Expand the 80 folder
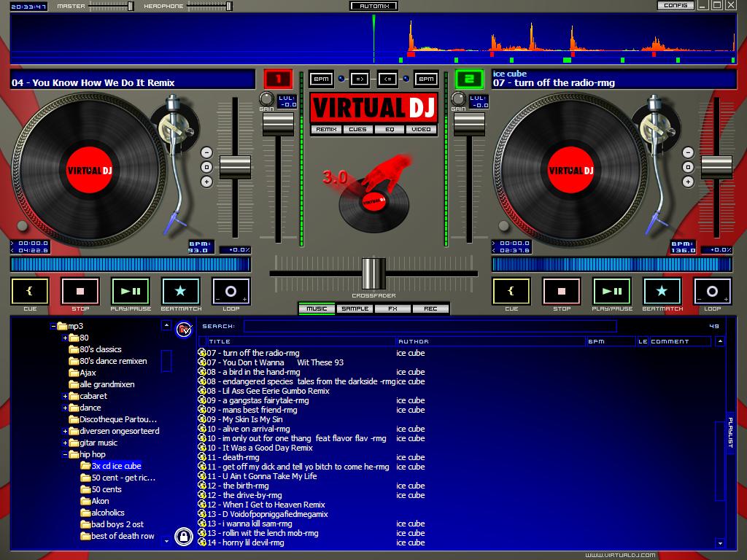This screenshot has height=560, width=747. click(x=65, y=338)
